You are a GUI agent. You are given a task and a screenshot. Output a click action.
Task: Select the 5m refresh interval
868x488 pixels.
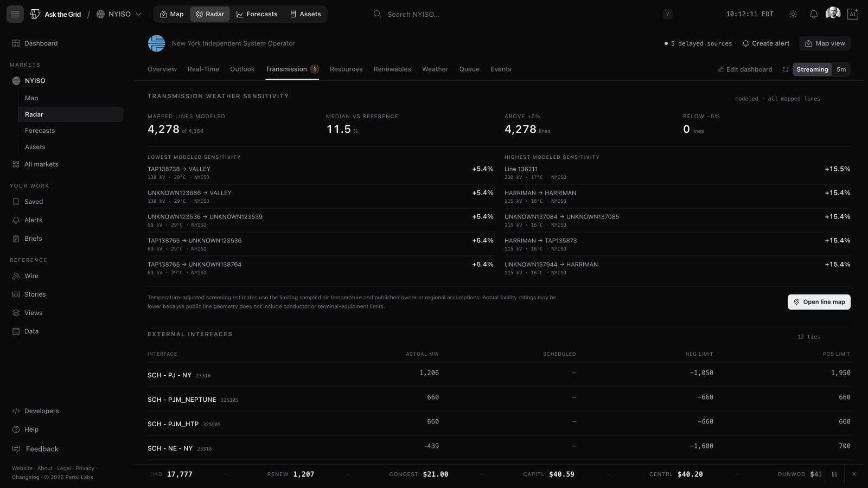coord(841,69)
